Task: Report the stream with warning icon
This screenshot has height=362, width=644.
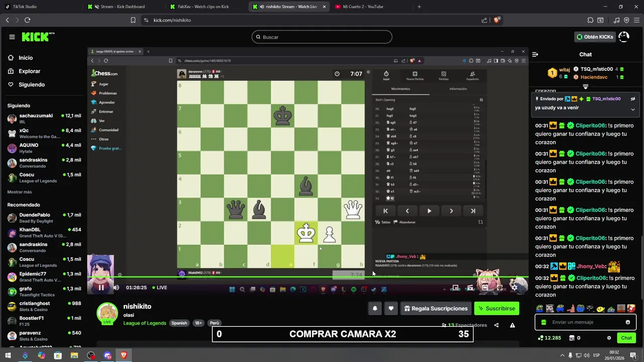Action: [512, 325]
